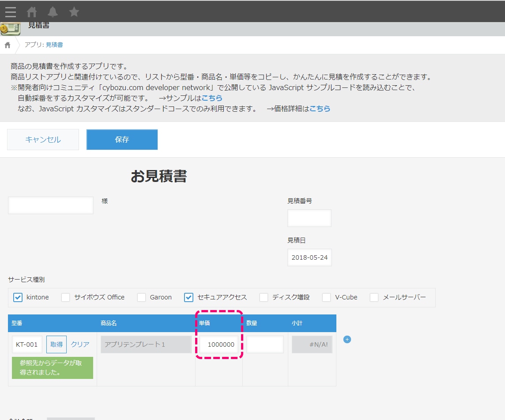
Task: Click the home icon in the breadcrumb
Action: pos(7,45)
